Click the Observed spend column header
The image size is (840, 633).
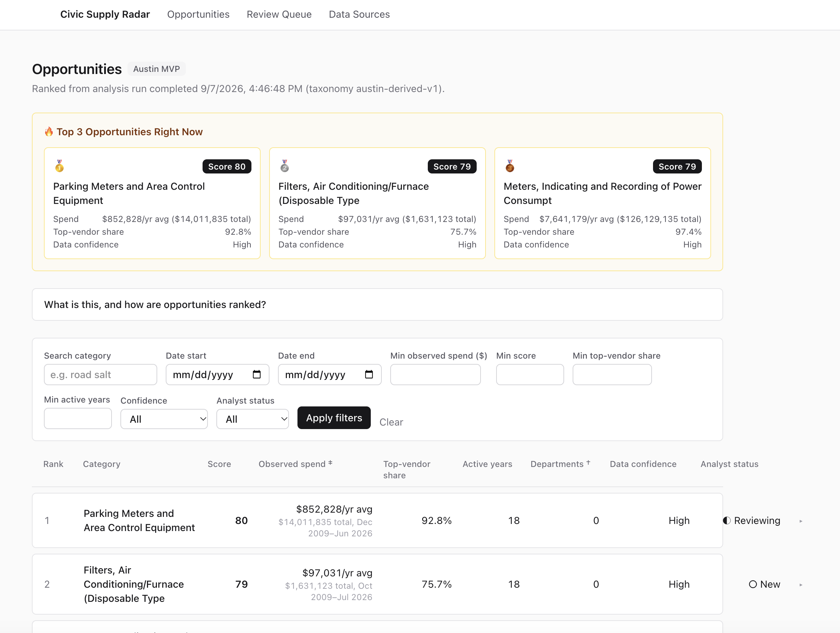295,464
